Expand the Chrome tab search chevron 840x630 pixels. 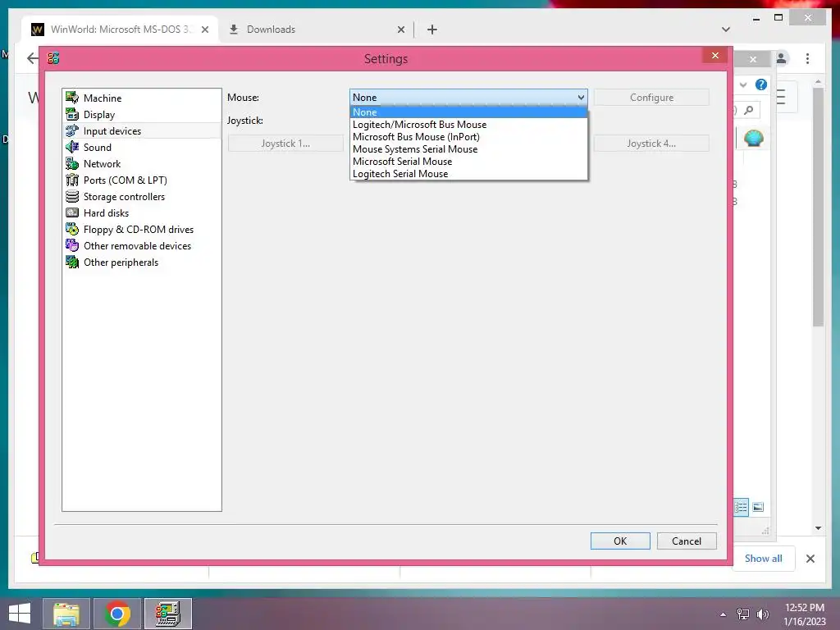click(x=726, y=30)
